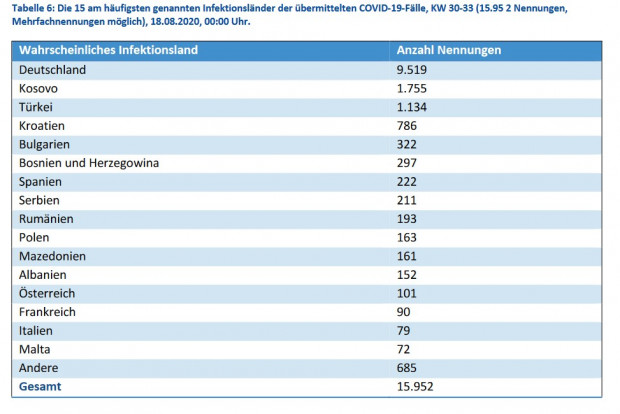Image resolution: width=620 pixels, height=414 pixels.
Task: Click the bold Gesamt total label
Action: [42, 386]
